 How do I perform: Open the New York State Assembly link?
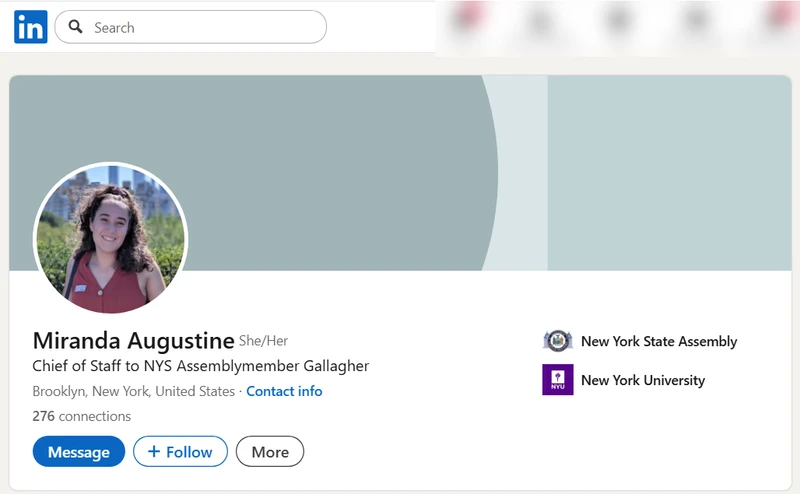[658, 341]
